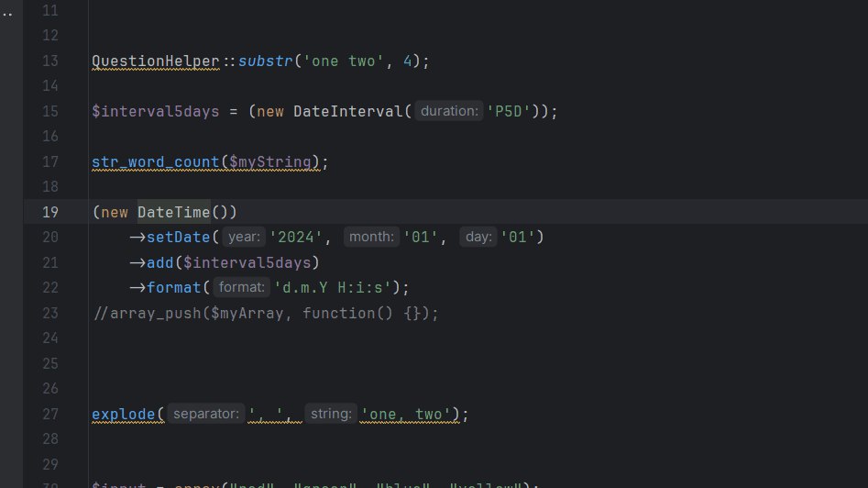Click the month: parameter hint
This screenshot has height=488, width=868.
tap(371, 237)
